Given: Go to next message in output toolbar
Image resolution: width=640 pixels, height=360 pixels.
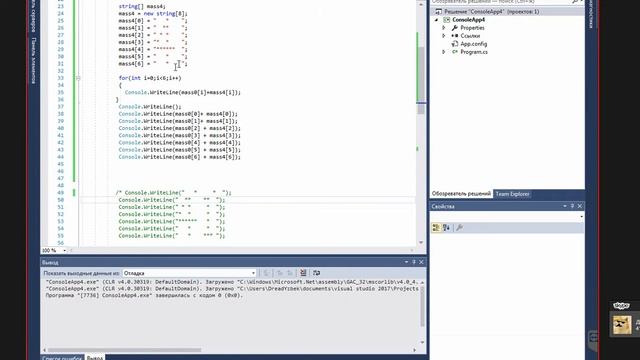Looking at the screenshot, I should click(x=290, y=273).
